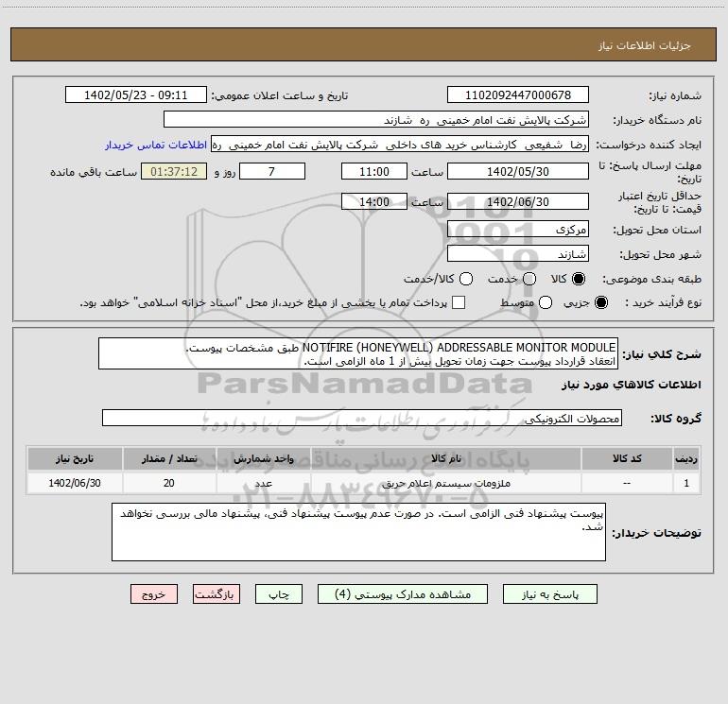Click the خروج exit button
This screenshot has height=704, width=728.
154,594
